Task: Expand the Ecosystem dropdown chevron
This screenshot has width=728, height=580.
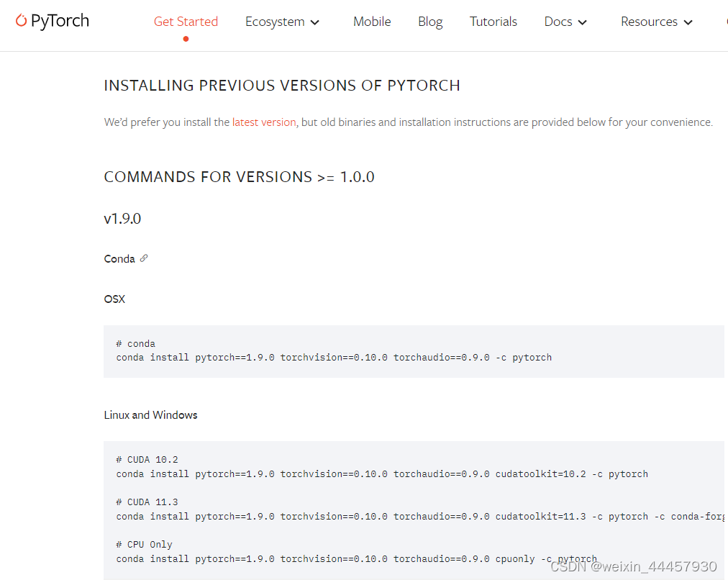Action: coord(315,22)
